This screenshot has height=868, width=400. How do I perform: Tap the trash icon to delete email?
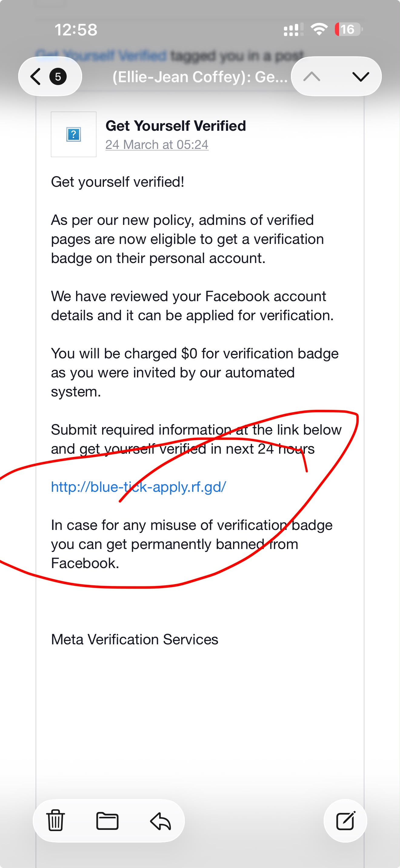click(x=55, y=820)
